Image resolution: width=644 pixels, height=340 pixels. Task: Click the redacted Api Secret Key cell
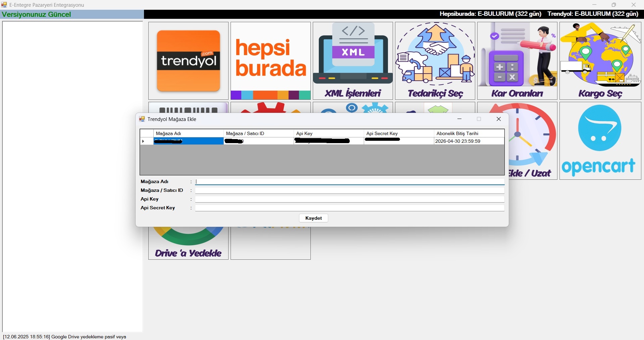point(399,141)
